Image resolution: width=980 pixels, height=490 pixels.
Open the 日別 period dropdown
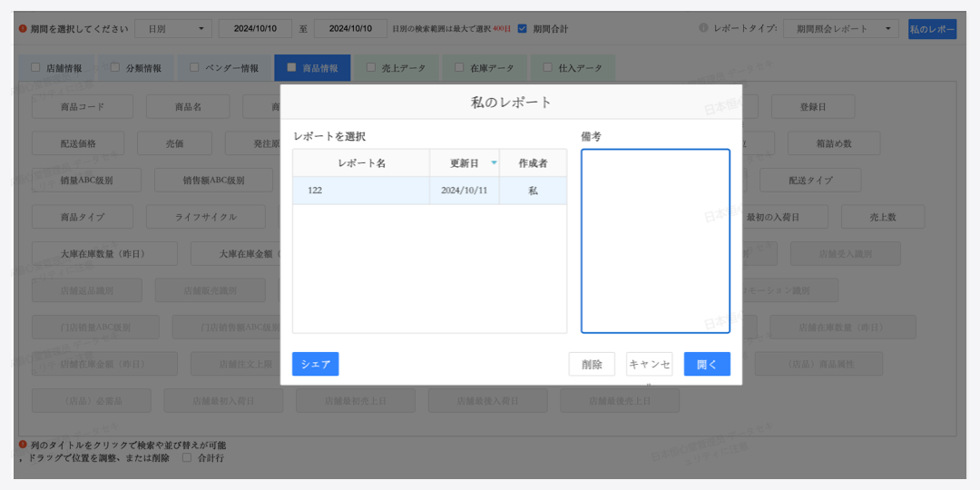174,29
